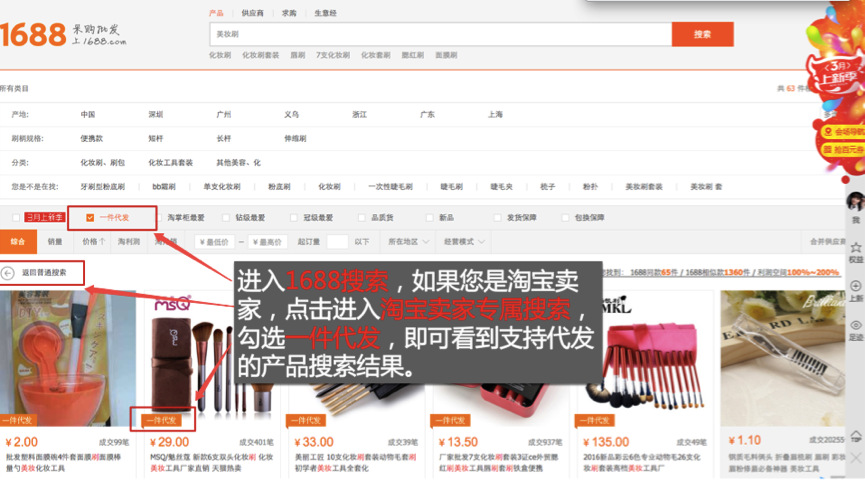The image size is (865, 482).
Task: Expand the 所在地区 dropdown
Action: (406, 241)
